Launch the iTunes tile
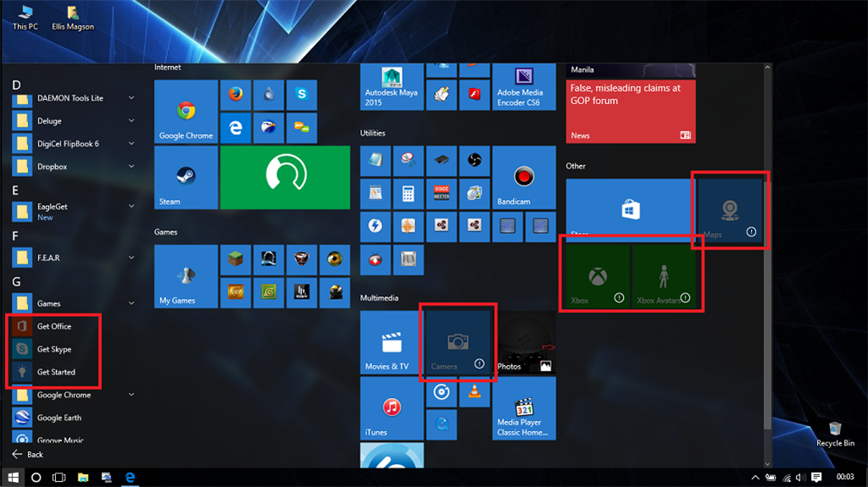The height and width of the screenshot is (487, 868). click(x=392, y=408)
